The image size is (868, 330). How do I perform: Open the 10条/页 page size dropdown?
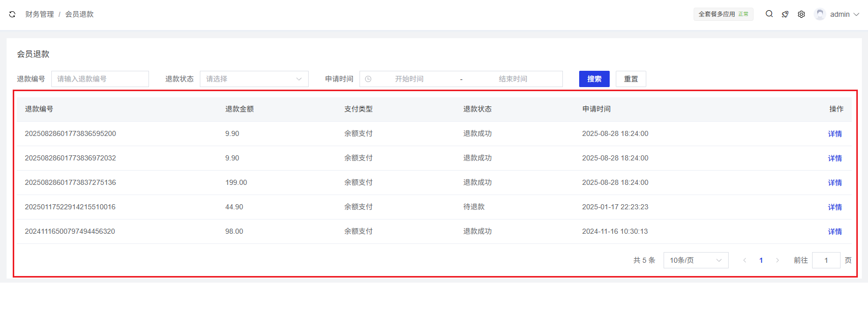coord(696,260)
